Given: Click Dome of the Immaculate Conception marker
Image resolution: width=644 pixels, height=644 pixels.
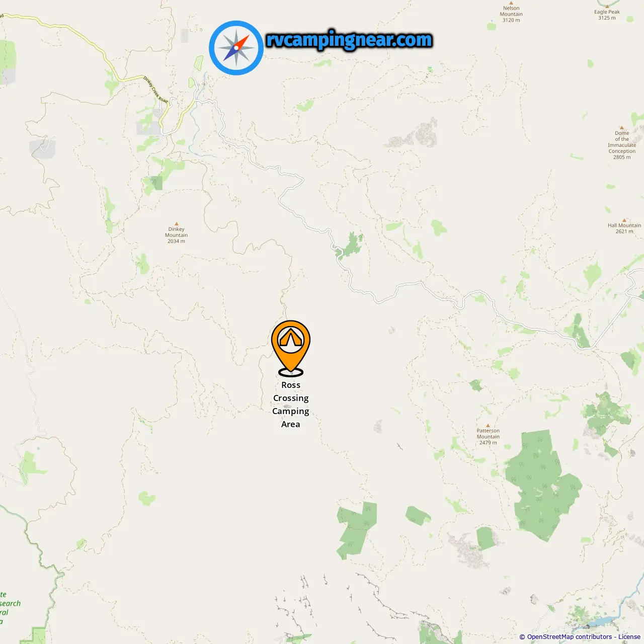Looking at the screenshot, I should point(622,128).
